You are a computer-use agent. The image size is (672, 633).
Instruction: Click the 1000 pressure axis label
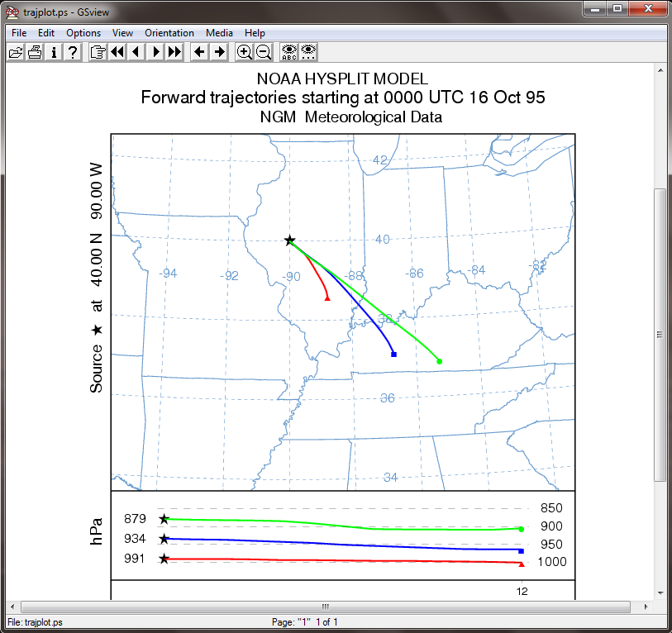click(552, 561)
